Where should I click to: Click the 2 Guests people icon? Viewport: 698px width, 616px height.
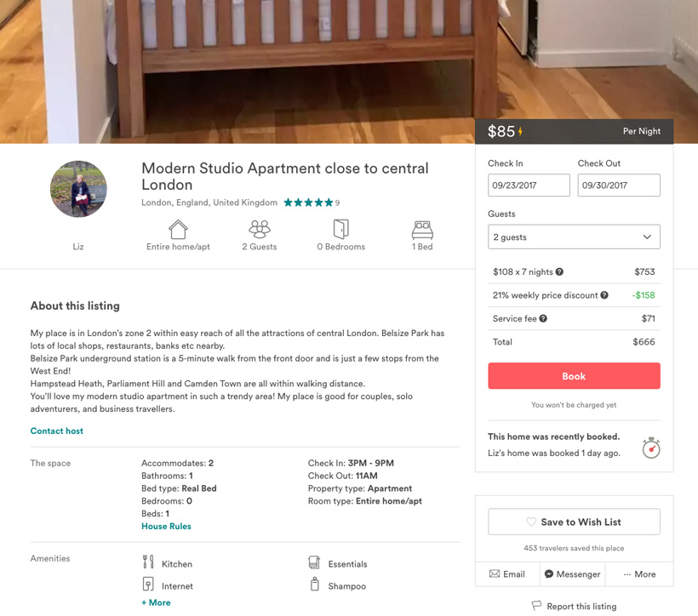pos(260,229)
